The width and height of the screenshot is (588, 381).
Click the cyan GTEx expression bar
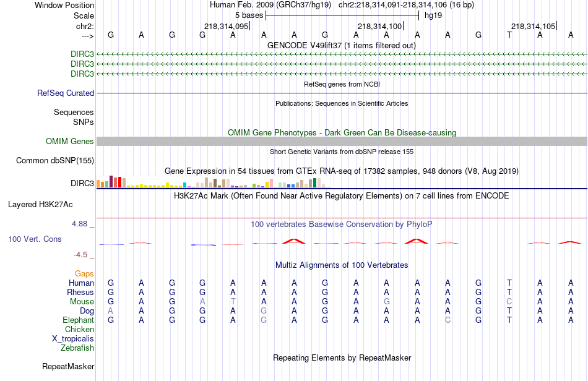click(184, 185)
